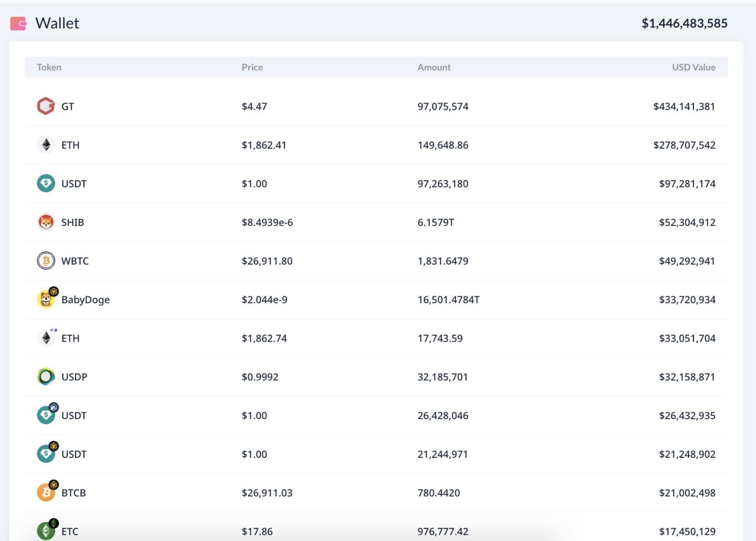Click the pink Wallet icon
Screen dimensions: 756x541
pyautogui.click(x=18, y=23)
